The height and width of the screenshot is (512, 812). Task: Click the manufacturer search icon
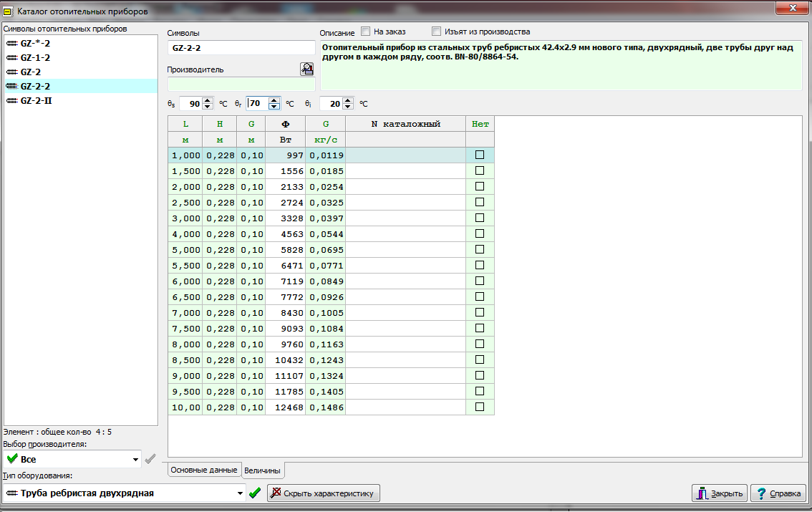pyautogui.click(x=307, y=69)
